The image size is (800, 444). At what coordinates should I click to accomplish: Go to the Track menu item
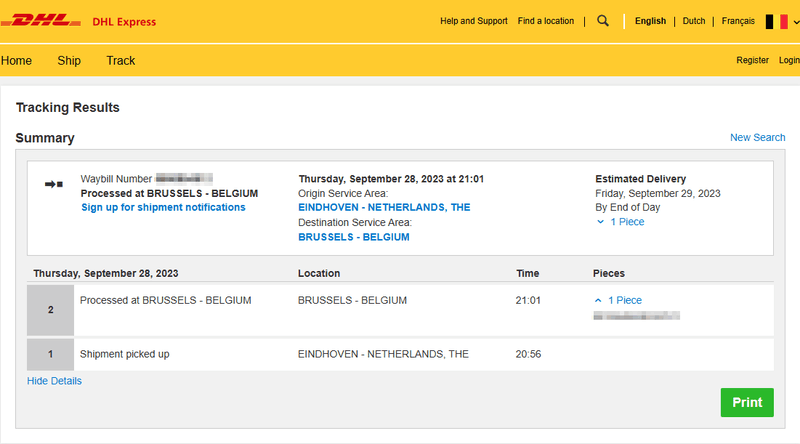121,61
